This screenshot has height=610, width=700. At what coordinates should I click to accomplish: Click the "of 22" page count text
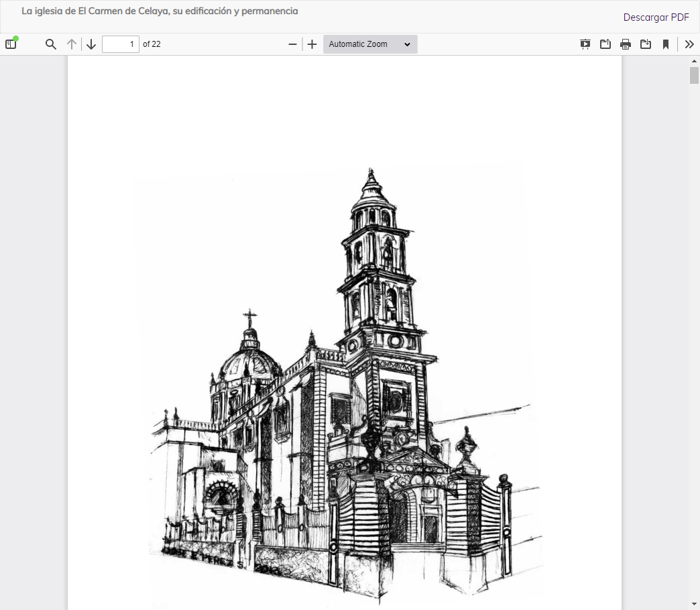click(152, 44)
